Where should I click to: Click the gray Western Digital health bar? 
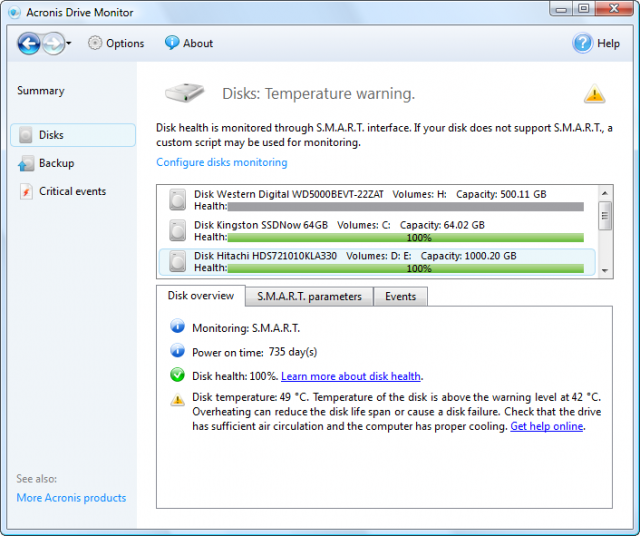tap(406, 207)
